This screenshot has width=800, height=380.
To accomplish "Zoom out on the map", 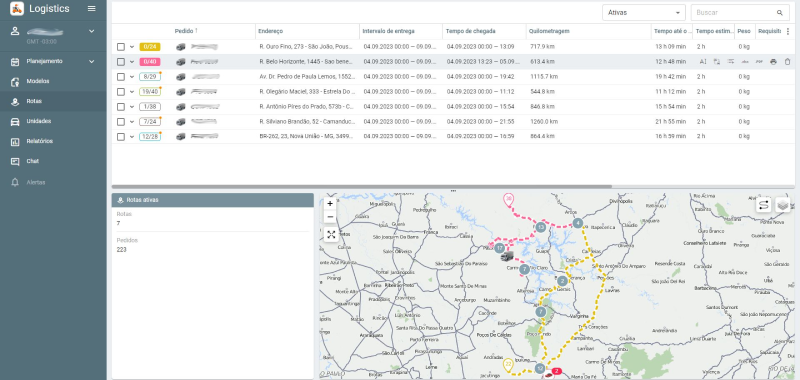I will (x=330, y=217).
